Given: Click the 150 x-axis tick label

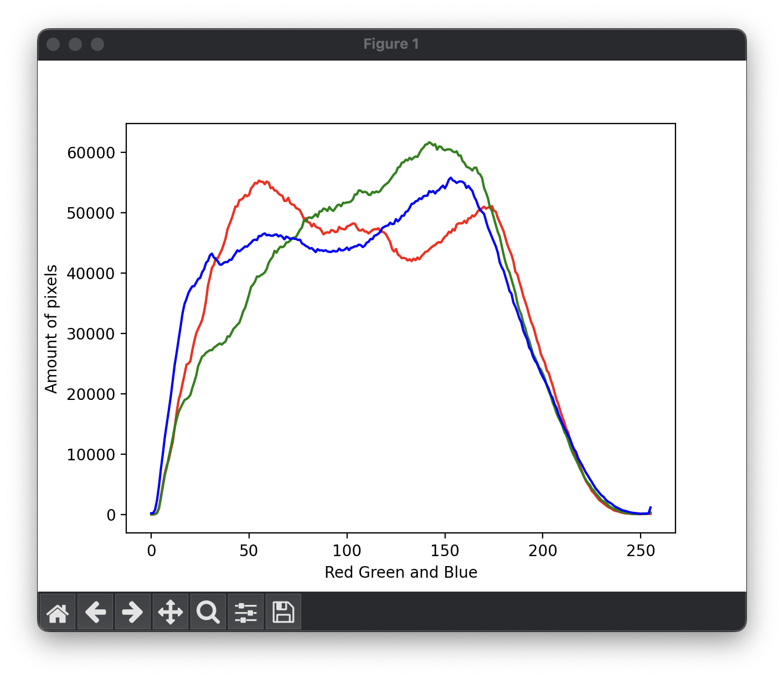Looking at the screenshot, I should [445, 551].
